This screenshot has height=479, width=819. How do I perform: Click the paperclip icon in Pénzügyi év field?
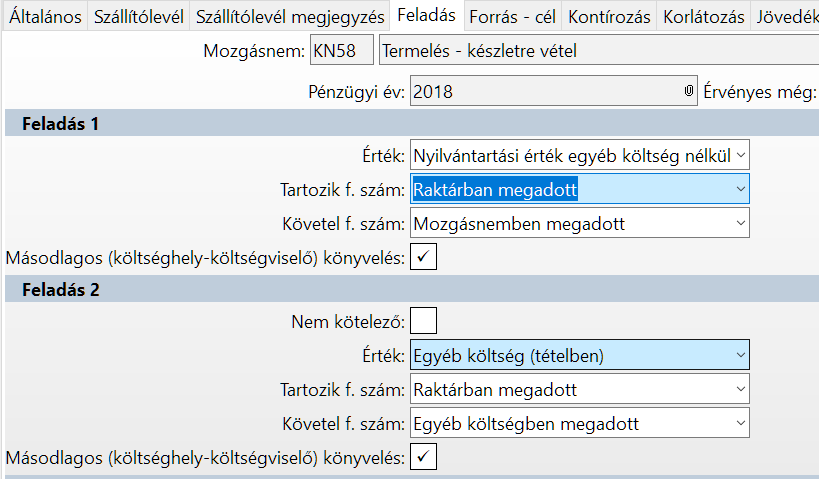tap(688, 92)
